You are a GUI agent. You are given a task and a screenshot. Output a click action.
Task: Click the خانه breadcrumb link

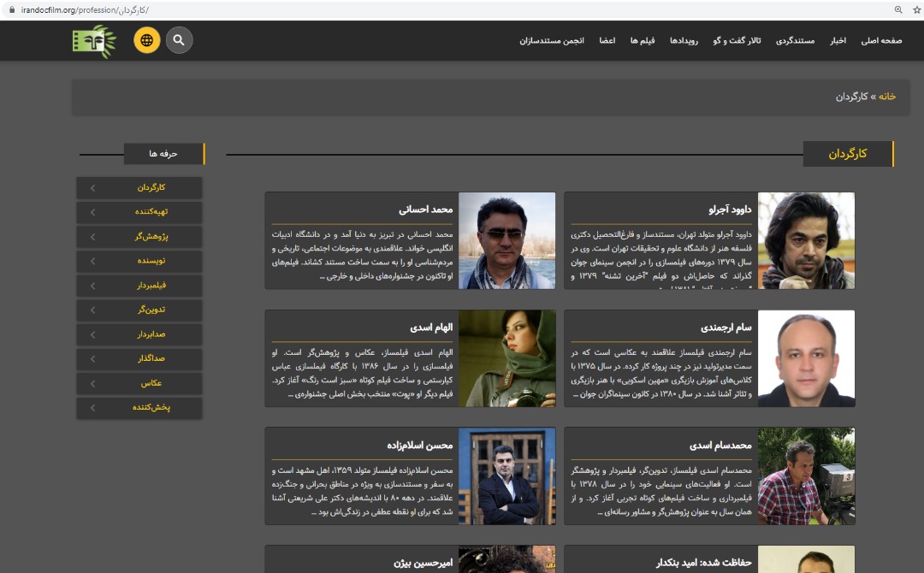[x=887, y=97]
